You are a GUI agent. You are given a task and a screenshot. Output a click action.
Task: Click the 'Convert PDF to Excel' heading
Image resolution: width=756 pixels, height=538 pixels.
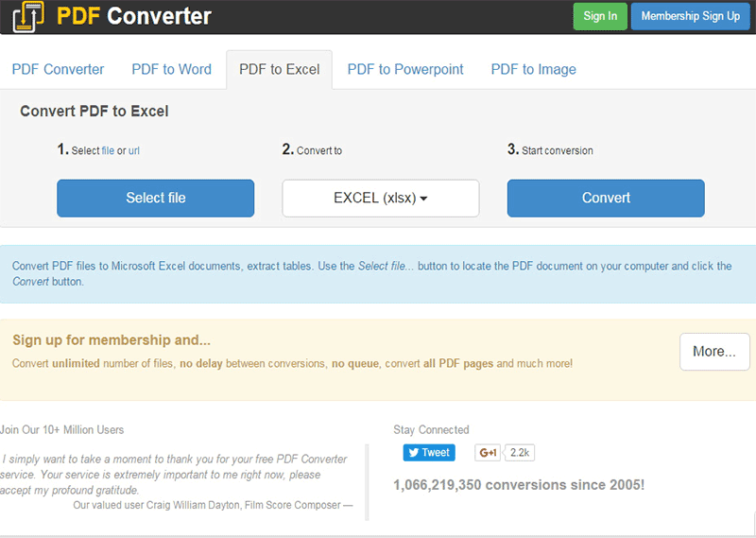tap(94, 111)
